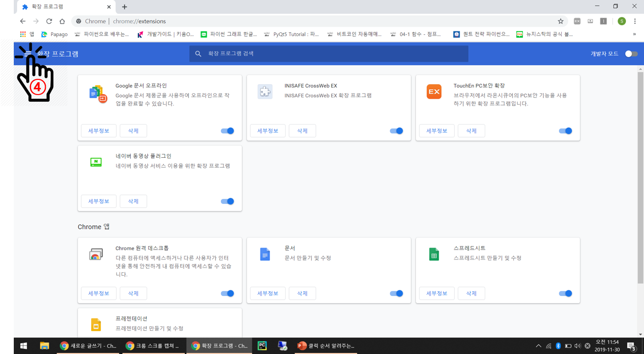Image resolution: width=644 pixels, height=354 pixels.
Task: Go to the Chrome home page
Action: click(x=62, y=21)
